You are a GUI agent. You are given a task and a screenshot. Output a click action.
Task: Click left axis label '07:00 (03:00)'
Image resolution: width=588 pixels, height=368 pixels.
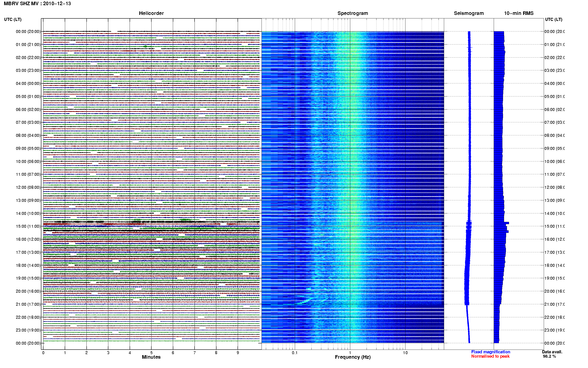tap(28, 122)
